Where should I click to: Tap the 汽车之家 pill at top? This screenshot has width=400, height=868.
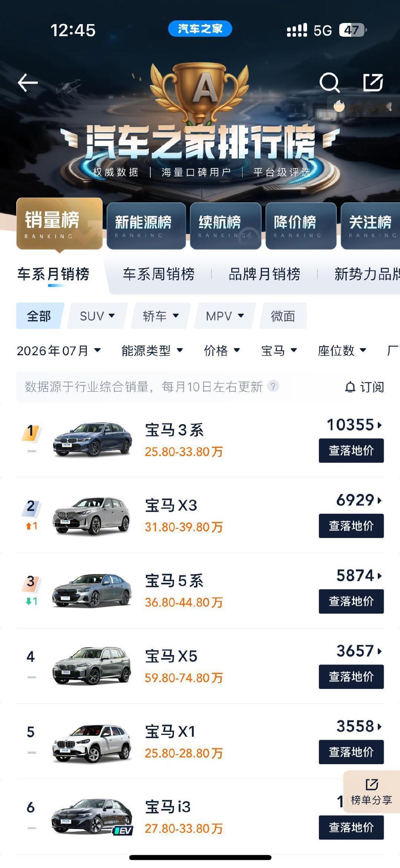click(x=200, y=29)
